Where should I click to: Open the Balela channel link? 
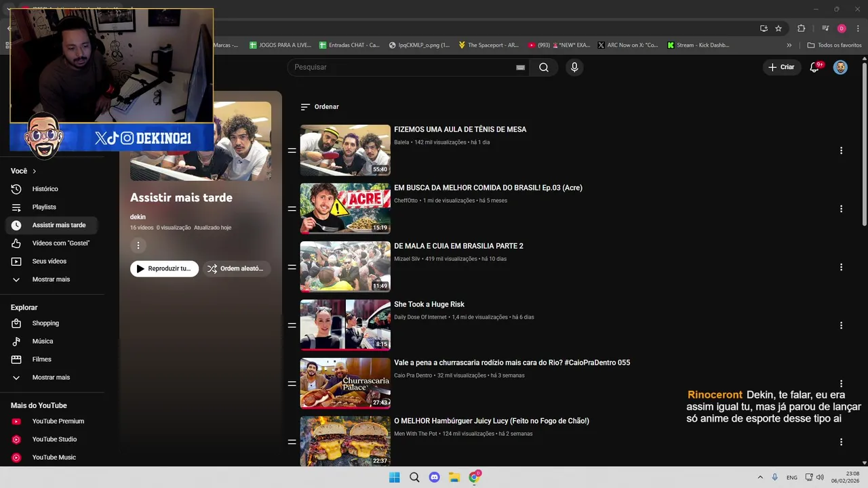(x=401, y=142)
